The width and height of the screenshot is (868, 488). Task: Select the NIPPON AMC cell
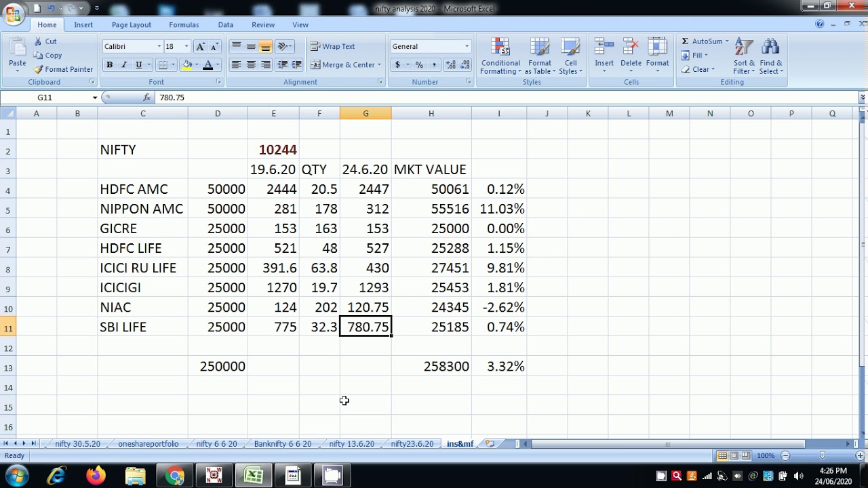[142, 209]
